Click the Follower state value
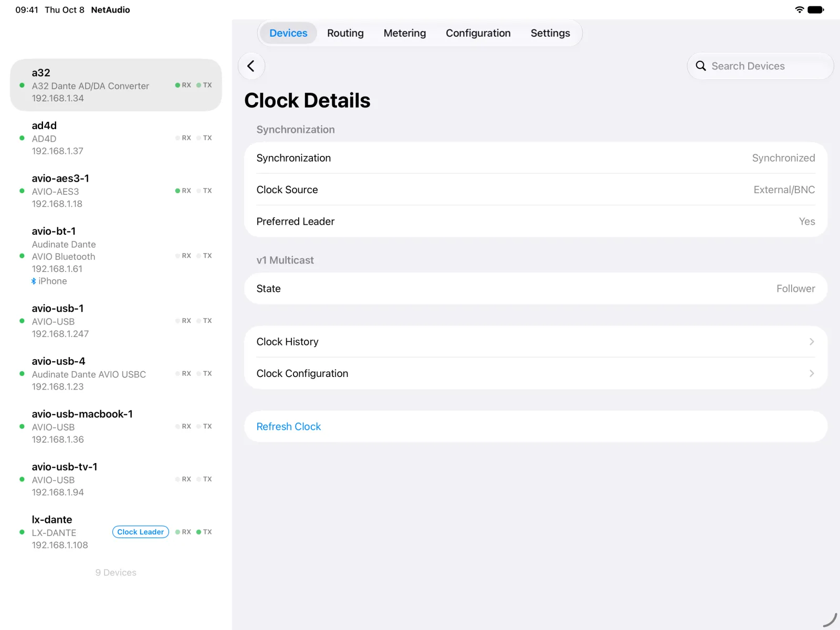The height and width of the screenshot is (630, 840). pyautogui.click(x=796, y=289)
